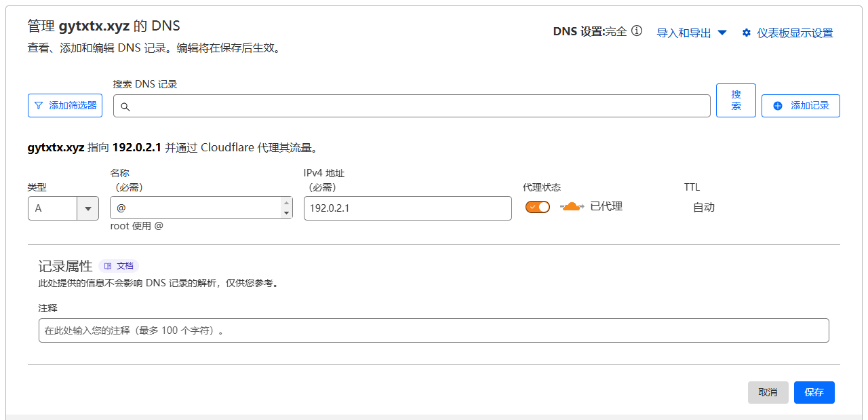
Task: Open the import and export dropdown
Action: point(692,33)
